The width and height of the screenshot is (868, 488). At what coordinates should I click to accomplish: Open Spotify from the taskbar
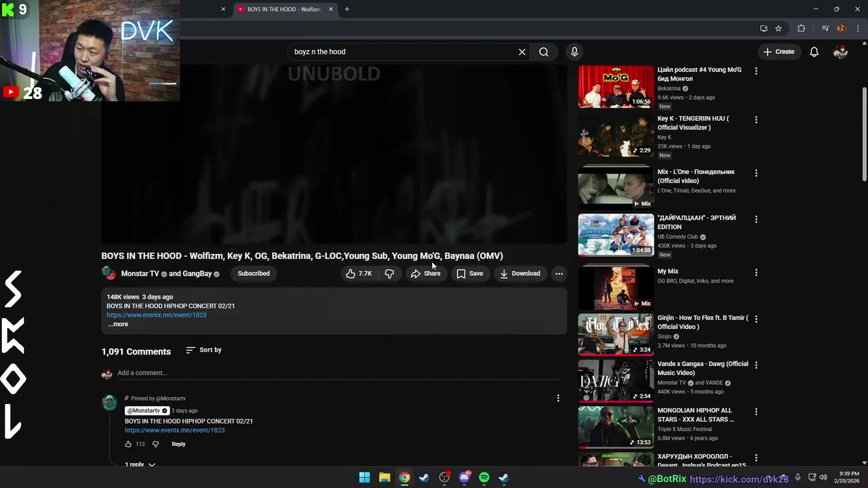484,477
